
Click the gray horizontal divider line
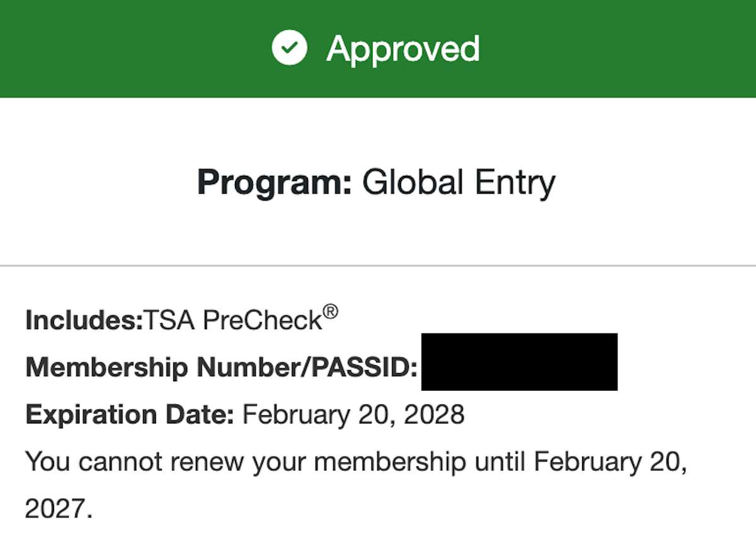pyautogui.click(x=378, y=266)
